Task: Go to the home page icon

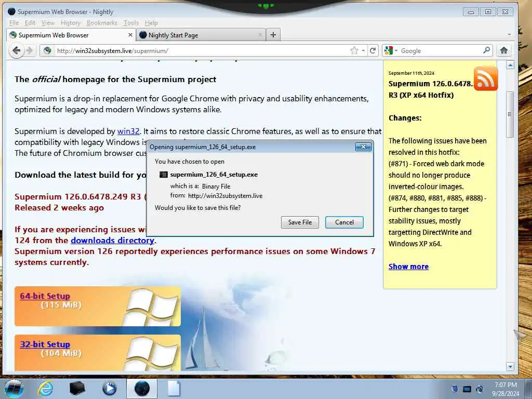Action: (x=504, y=50)
